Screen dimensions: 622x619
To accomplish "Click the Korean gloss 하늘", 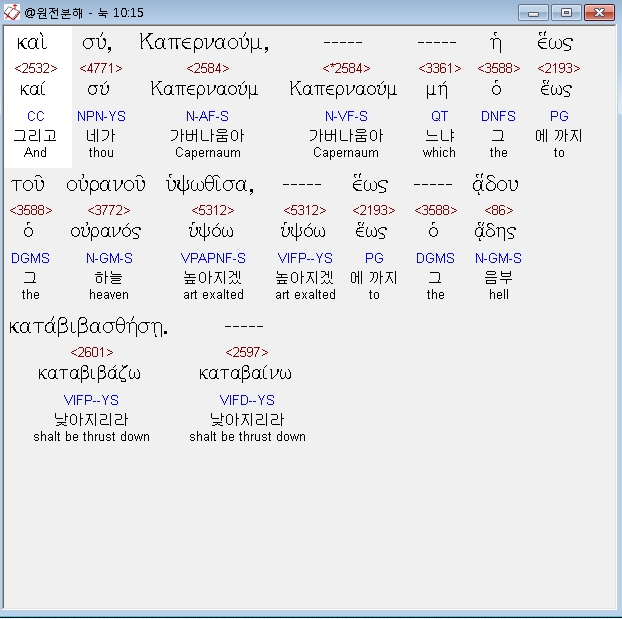I will coord(109,278).
